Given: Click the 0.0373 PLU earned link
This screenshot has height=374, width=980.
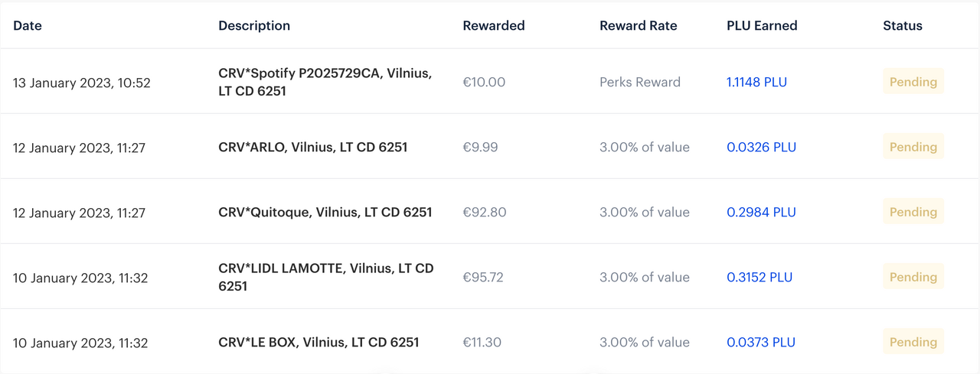Looking at the screenshot, I should (761, 342).
